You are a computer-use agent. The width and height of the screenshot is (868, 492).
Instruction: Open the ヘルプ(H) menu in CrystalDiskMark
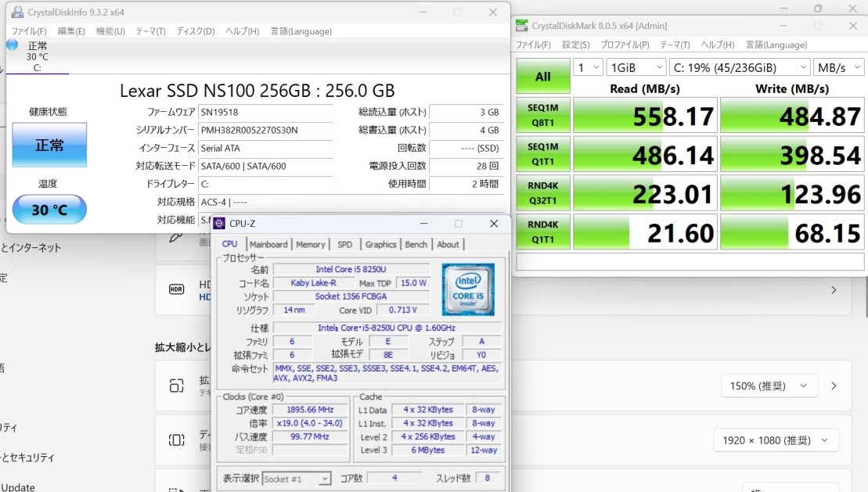pos(718,45)
